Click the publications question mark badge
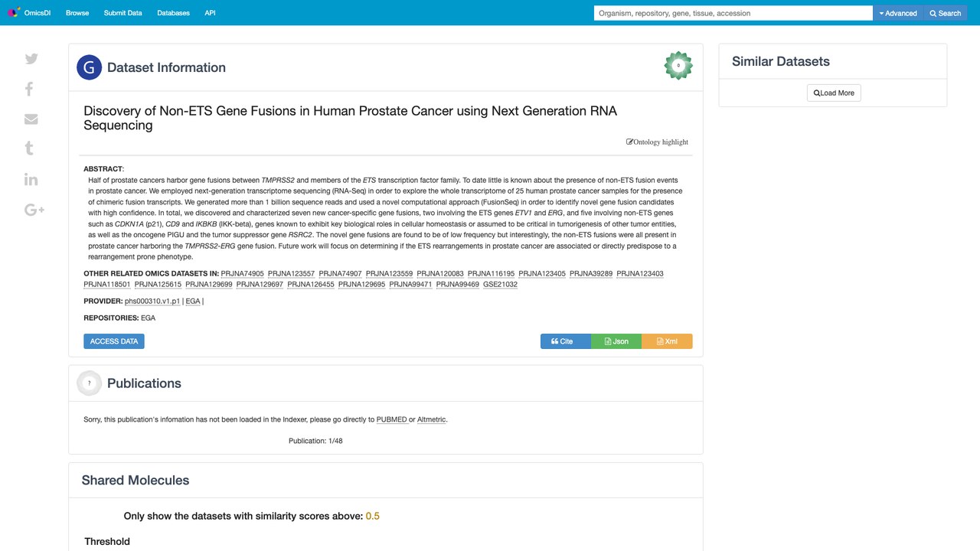 (x=90, y=383)
